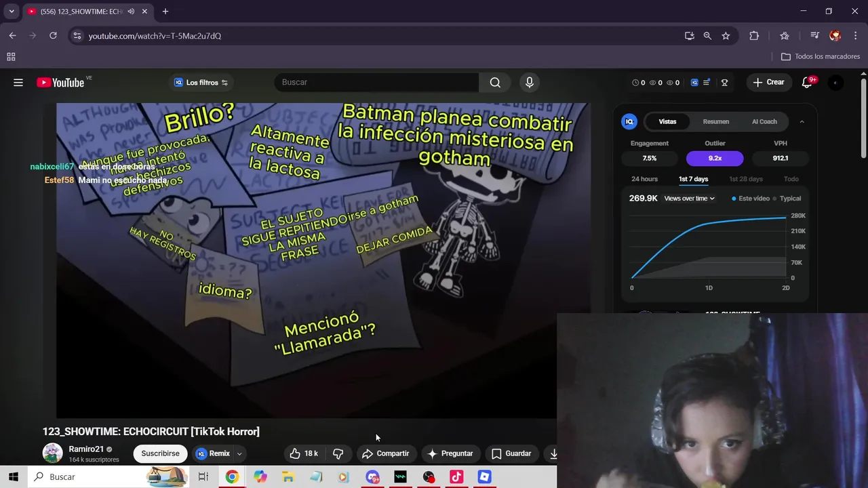Click the download arrow icon beside Guardar
Screen dimensions: 868x488
click(x=553, y=453)
